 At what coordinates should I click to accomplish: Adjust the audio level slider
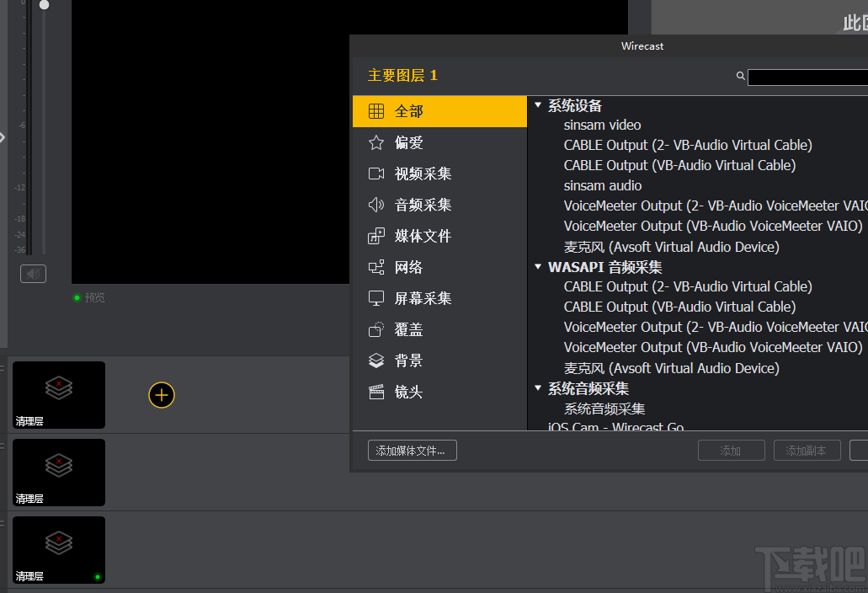click(43, 5)
